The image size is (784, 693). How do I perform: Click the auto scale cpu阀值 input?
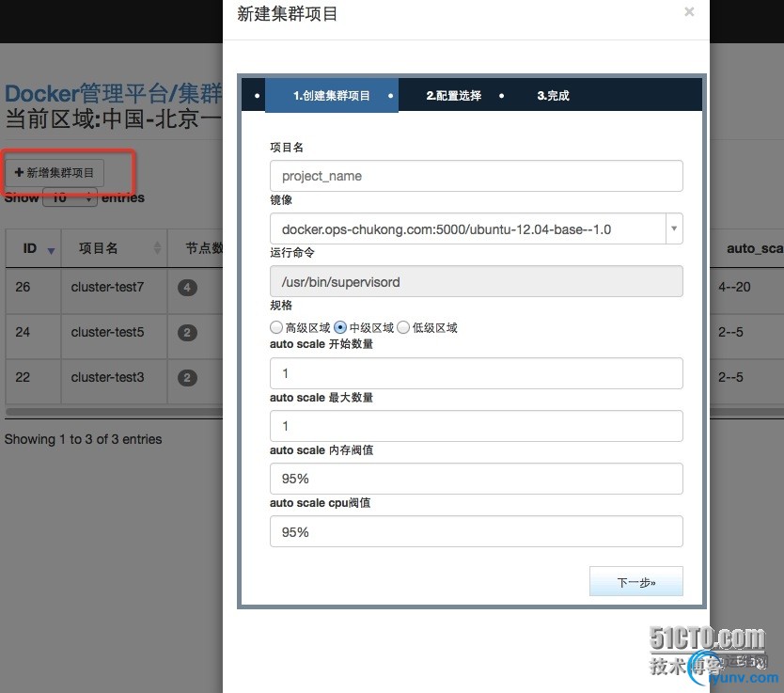pyautogui.click(x=476, y=531)
